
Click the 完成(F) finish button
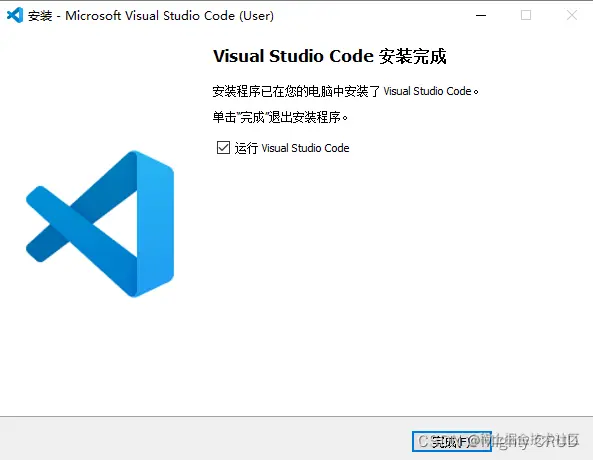(x=452, y=441)
